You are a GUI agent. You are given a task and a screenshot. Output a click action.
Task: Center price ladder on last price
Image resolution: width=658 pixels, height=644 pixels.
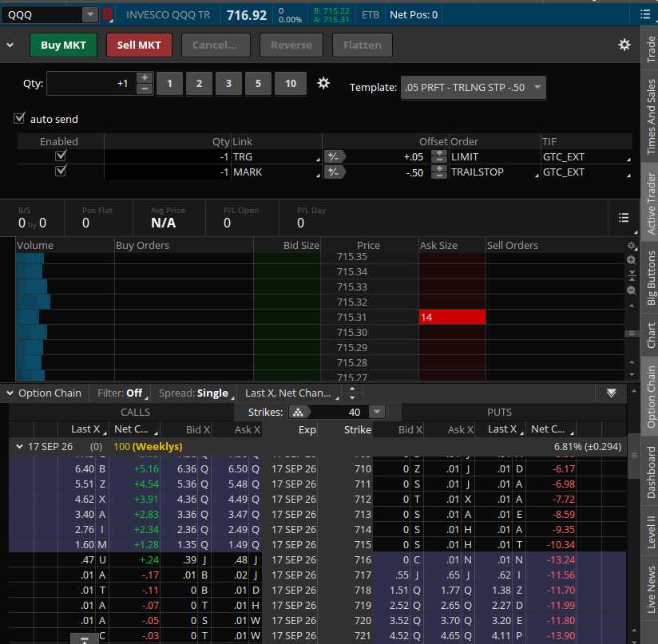[x=631, y=275]
